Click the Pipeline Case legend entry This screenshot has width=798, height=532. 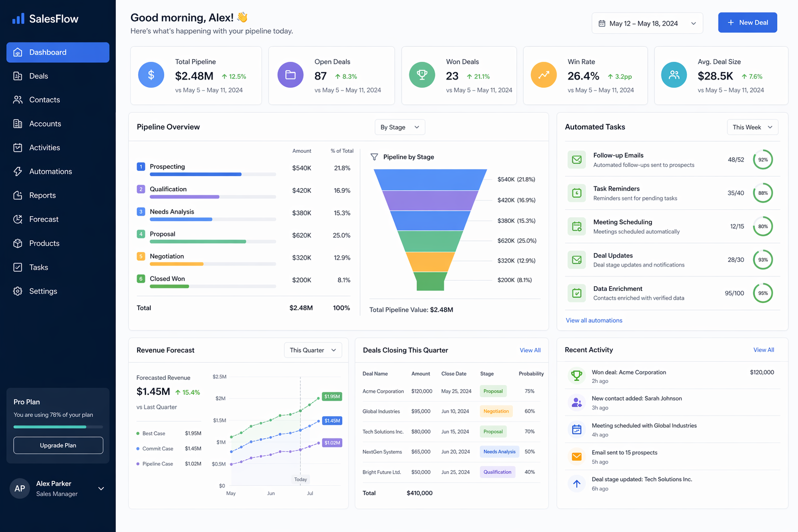[168, 464]
